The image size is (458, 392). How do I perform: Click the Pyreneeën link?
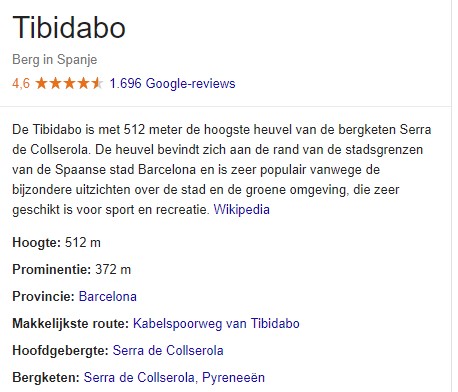point(233,377)
